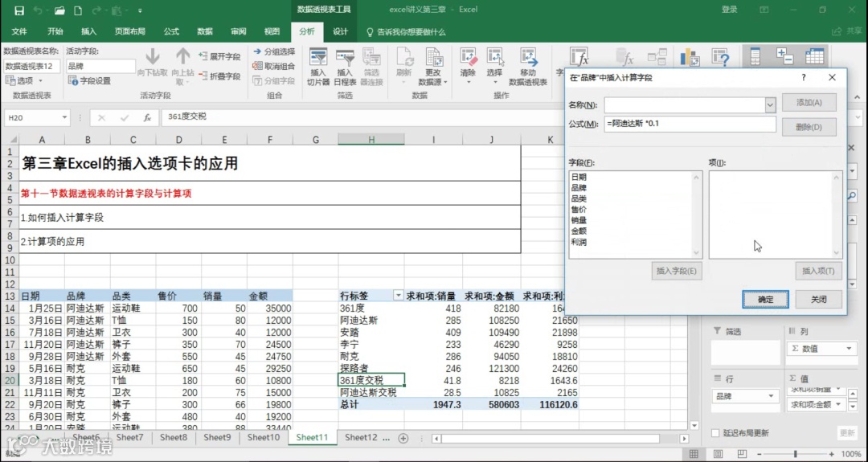Click the 添加(A) button in dialog

tap(809, 102)
